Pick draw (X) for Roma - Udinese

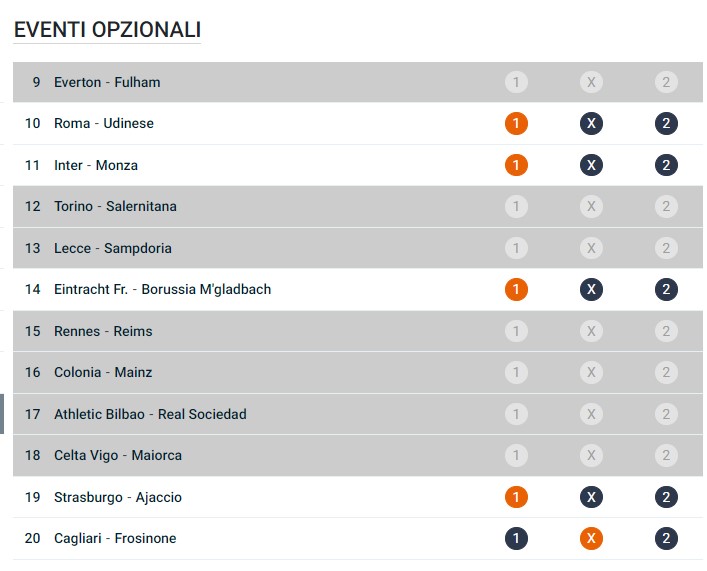click(591, 124)
